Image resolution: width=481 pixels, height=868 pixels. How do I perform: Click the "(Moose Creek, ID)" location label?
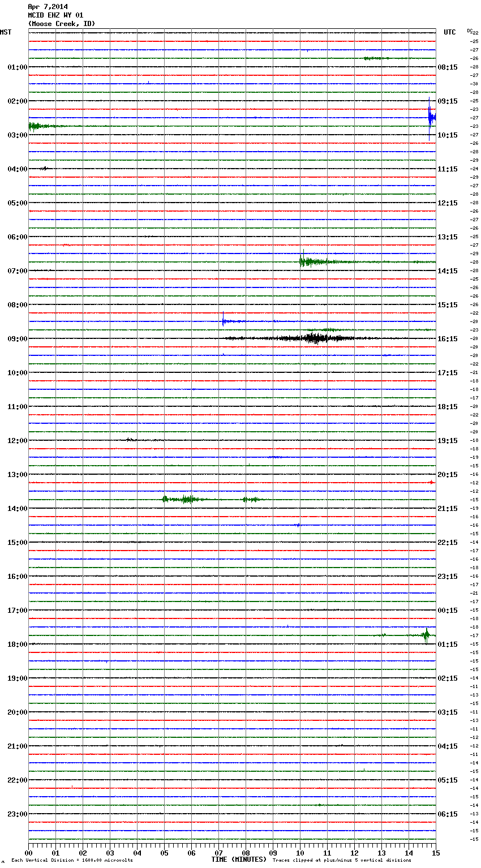(x=62, y=24)
